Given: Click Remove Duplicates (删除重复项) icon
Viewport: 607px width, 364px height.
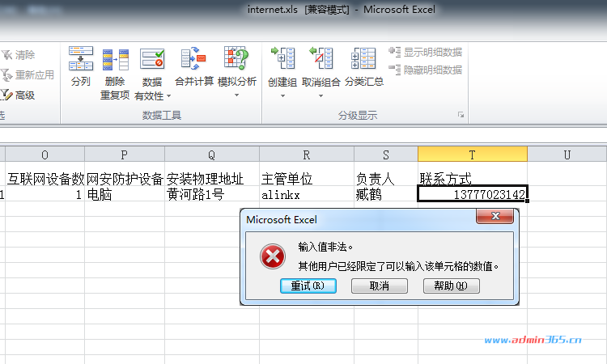Looking at the screenshot, I should coord(116,59).
